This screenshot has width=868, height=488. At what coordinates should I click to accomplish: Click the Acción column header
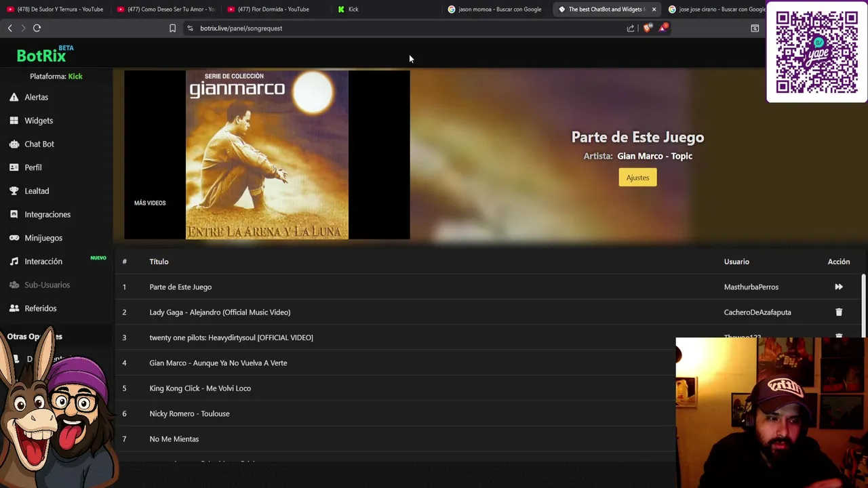tap(839, 262)
